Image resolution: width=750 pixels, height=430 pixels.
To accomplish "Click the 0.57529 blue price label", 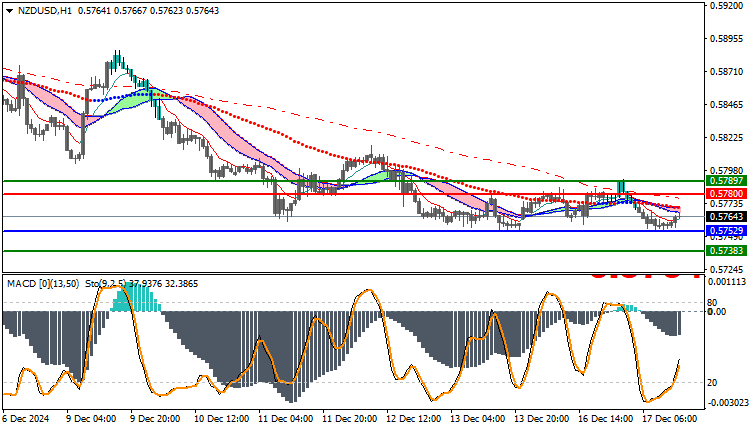I will 726,231.
